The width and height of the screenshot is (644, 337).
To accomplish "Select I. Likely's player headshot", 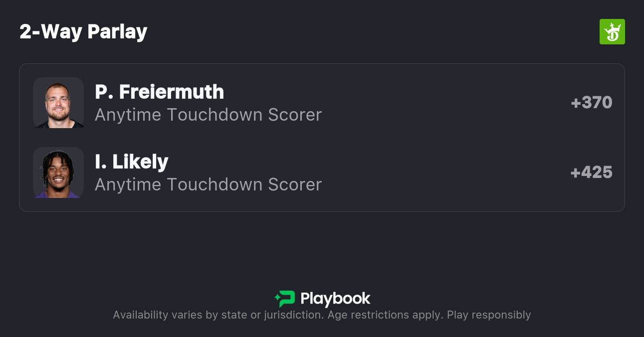I will [x=58, y=172].
